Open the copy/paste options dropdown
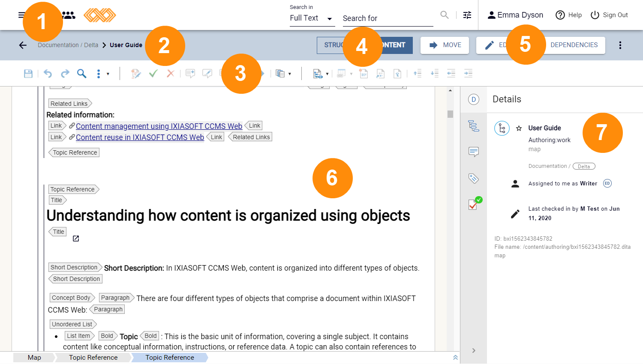 (x=283, y=74)
